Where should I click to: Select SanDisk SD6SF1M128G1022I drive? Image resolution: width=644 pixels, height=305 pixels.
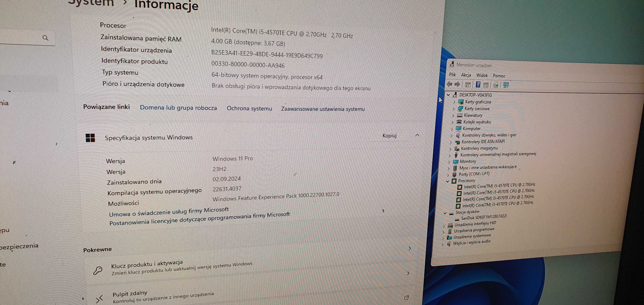[x=484, y=217]
